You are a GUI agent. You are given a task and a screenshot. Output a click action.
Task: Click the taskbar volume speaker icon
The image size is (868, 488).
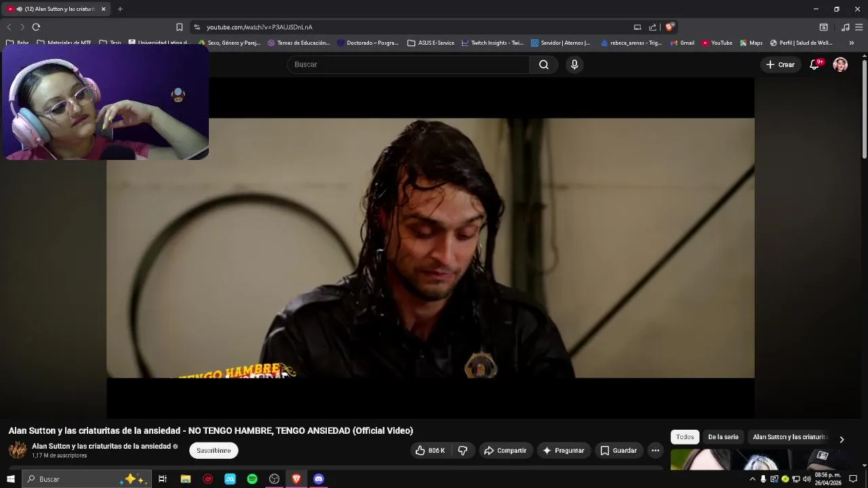point(806,479)
